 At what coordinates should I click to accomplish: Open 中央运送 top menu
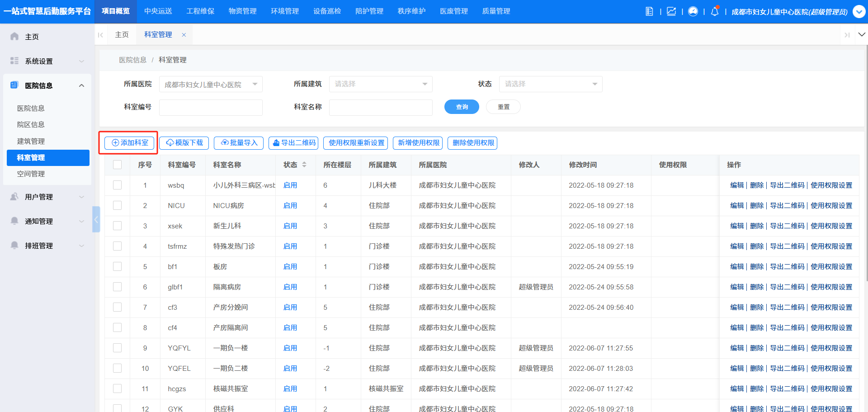[158, 11]
